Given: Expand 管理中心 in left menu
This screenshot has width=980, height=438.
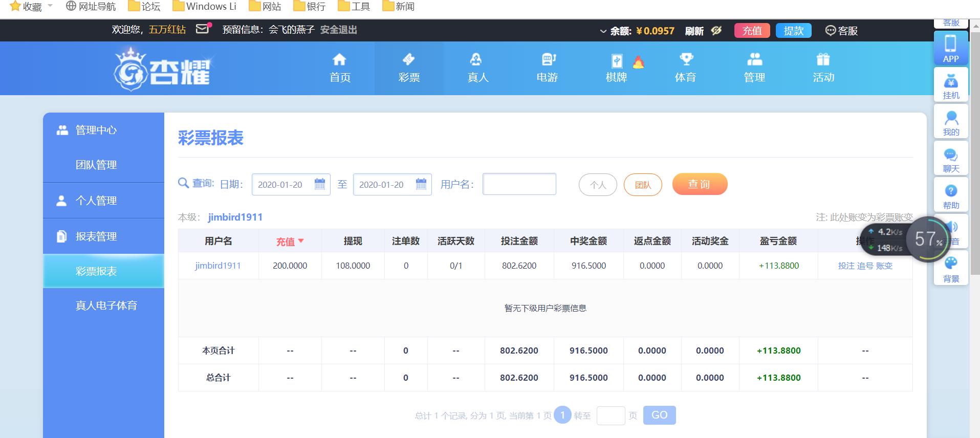Looking at the screenshot, I should click(103, 130).
